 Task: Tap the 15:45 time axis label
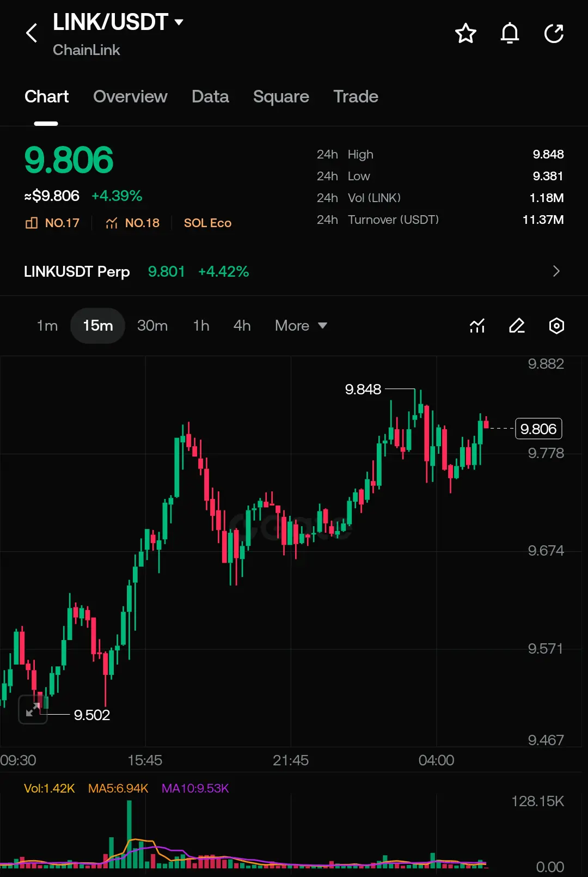(145, 760)
